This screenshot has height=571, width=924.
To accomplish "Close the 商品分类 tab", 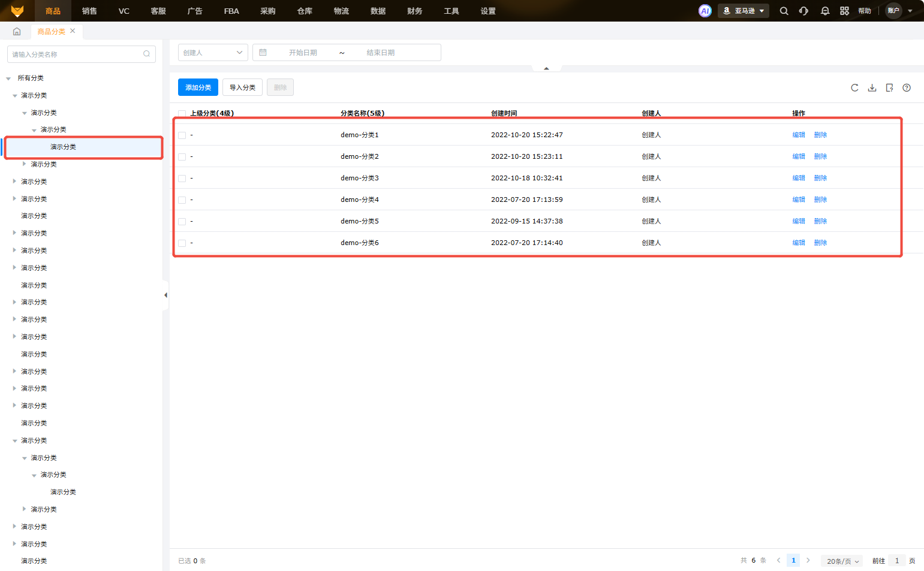I will (x=73, y=31).
